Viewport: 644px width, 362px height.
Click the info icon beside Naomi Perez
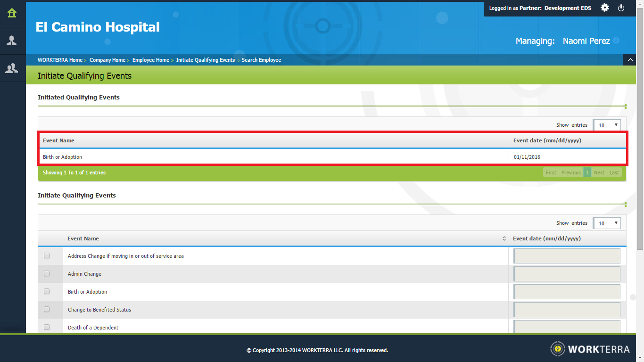pos(616,41)
